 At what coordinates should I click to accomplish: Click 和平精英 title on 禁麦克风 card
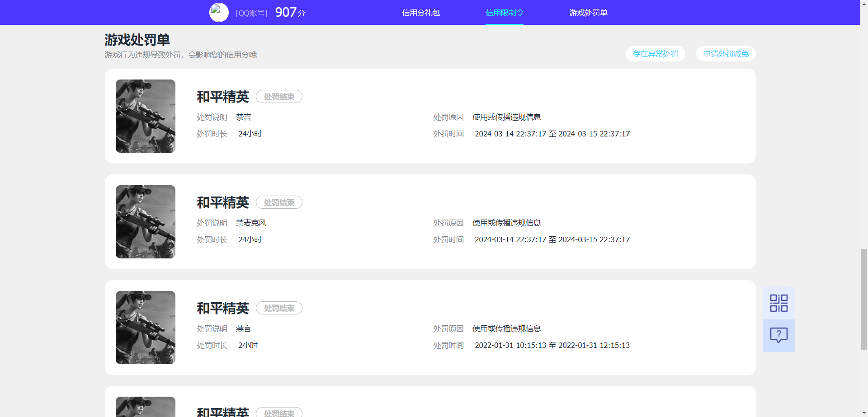tap(223, 202)
